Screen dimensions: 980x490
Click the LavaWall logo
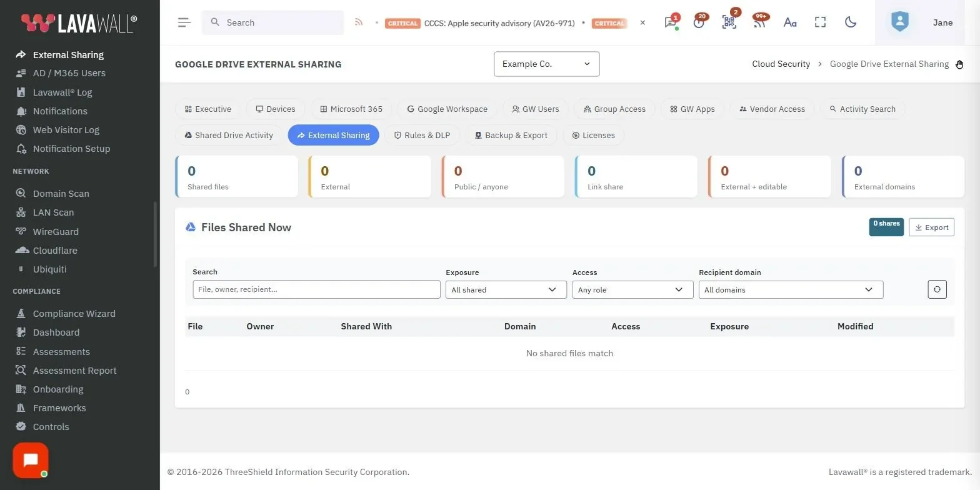pyautogui.click(x=79, y=22)
